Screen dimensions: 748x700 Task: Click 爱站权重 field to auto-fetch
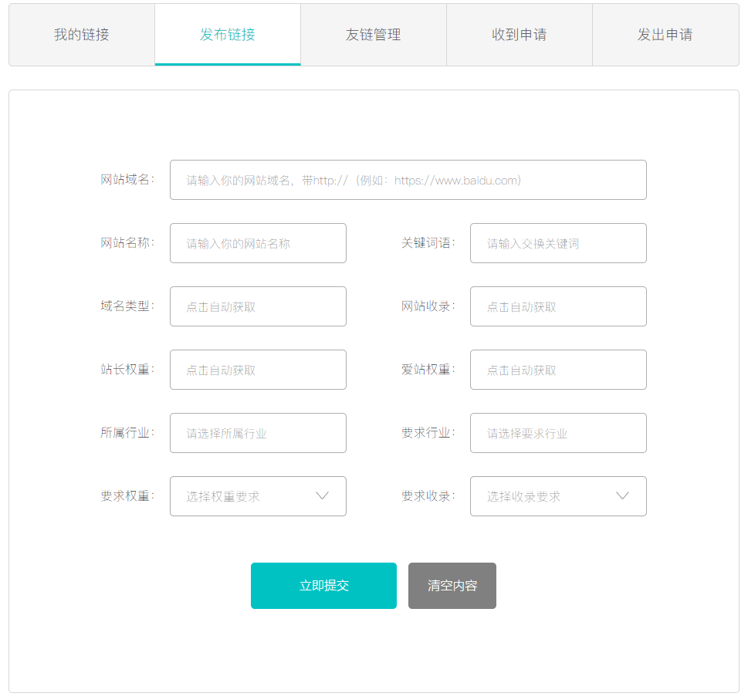pos(557,370)
